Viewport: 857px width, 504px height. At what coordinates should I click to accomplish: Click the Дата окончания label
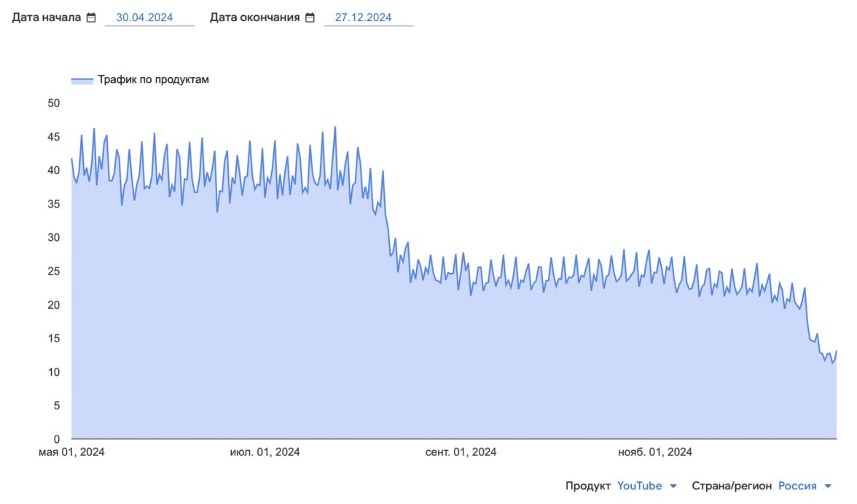(255, 17)
